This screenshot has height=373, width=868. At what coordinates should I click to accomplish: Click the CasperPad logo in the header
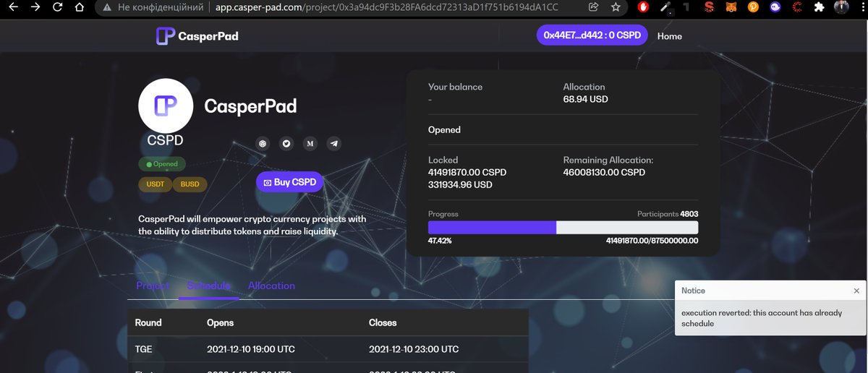pos(197,35)
